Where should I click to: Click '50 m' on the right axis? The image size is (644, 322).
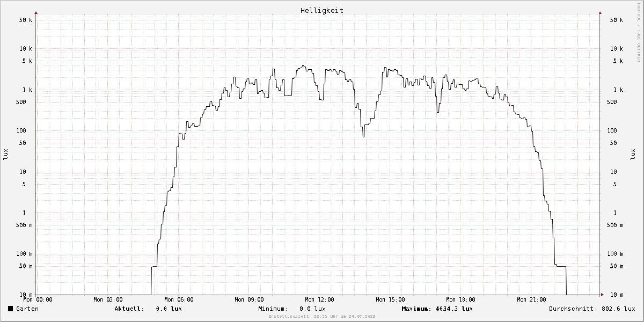[616, 266]
